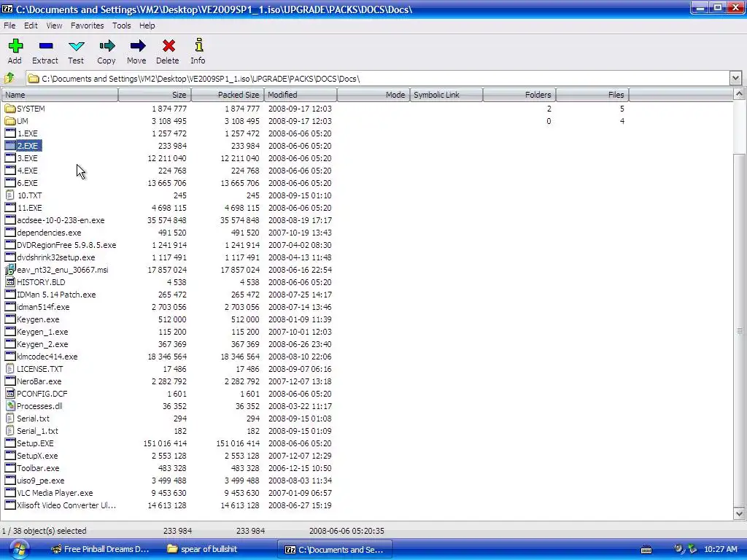
Task: Click the Move toolbar icon
Action: [137, 46]
